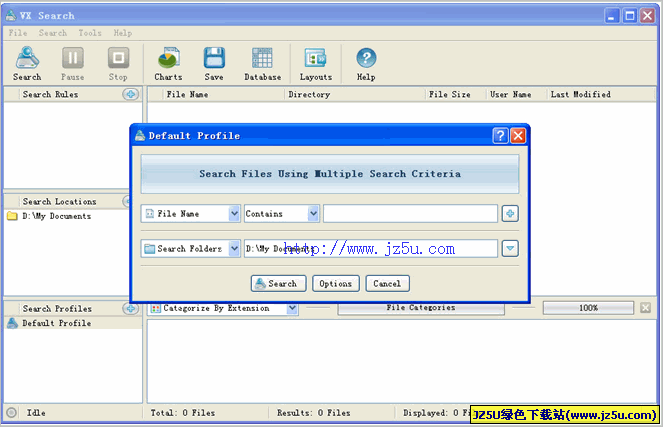The image size is (663, 427).
Task: Click the Stop toolbar icon
Action: (118, 63)
